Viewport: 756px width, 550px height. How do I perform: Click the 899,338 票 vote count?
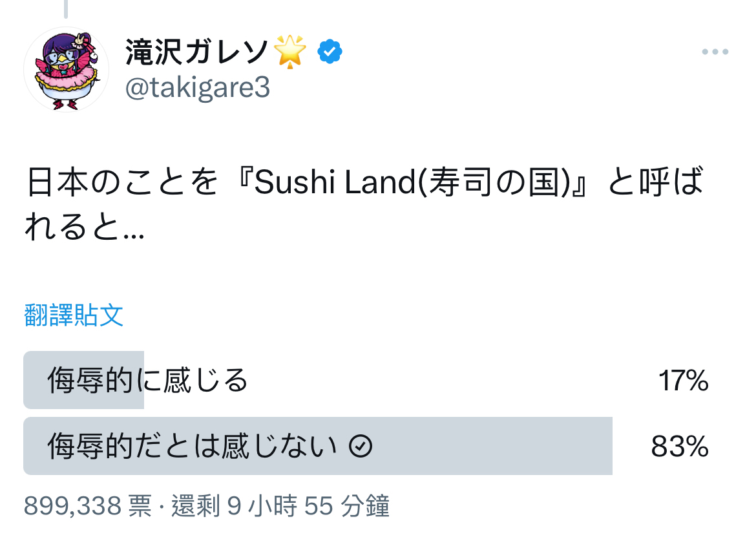coord(88,506)
